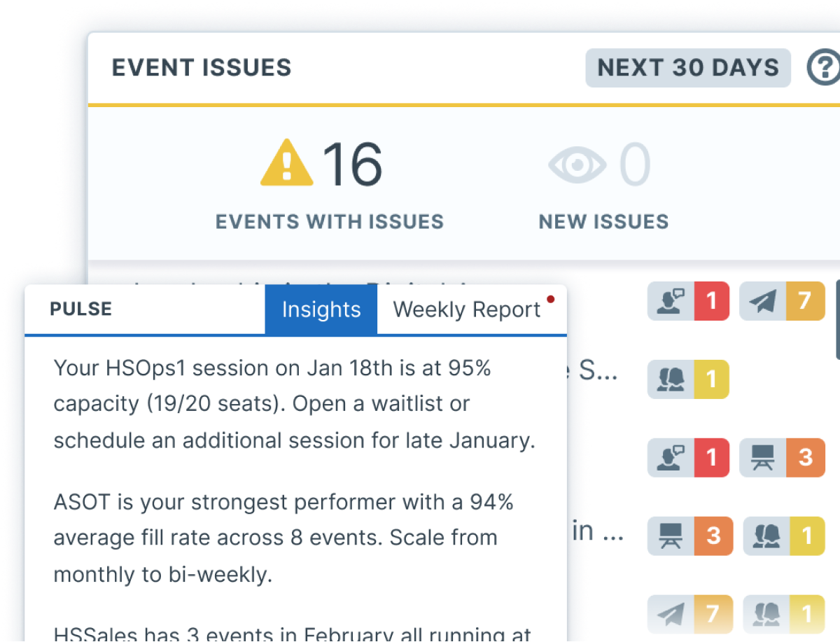Open the Weekly Report tab
The image size is (840, 642).
[466, 309]
